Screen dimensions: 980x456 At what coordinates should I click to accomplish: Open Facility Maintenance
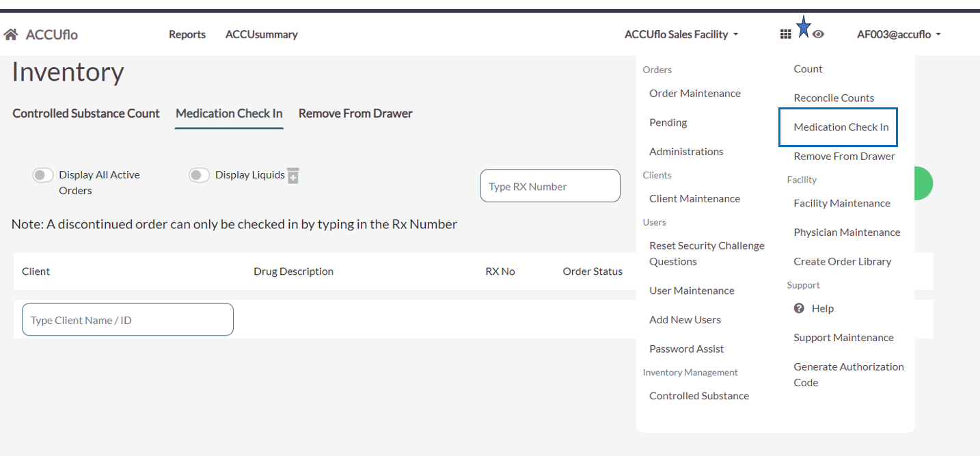[x=842, y=204]
